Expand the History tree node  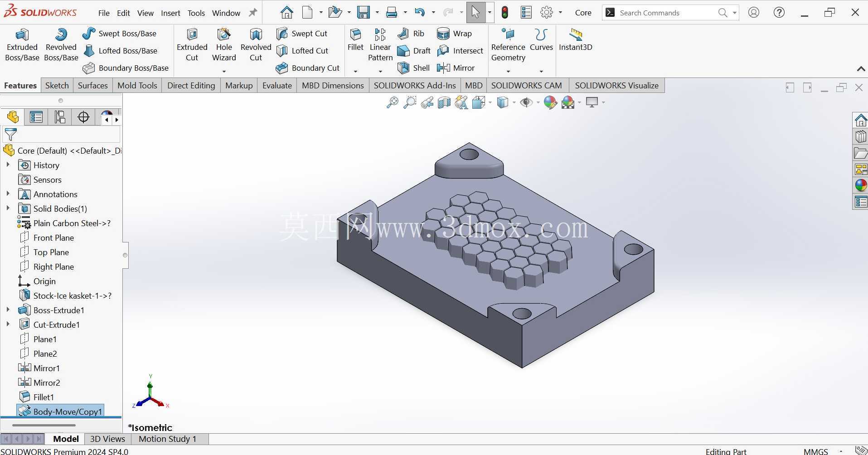(x=8, y=165)
